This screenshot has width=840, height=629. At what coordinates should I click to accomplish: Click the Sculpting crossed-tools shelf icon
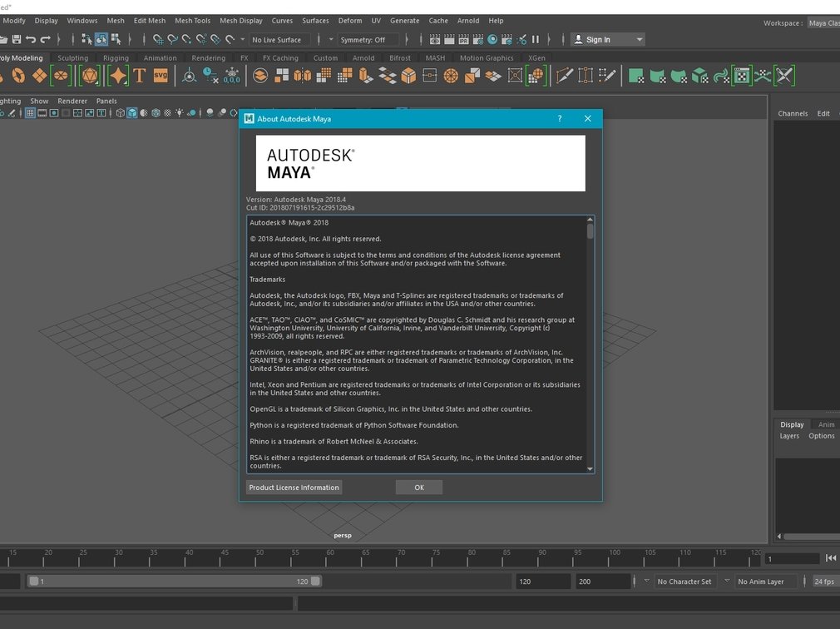[784, 76]
